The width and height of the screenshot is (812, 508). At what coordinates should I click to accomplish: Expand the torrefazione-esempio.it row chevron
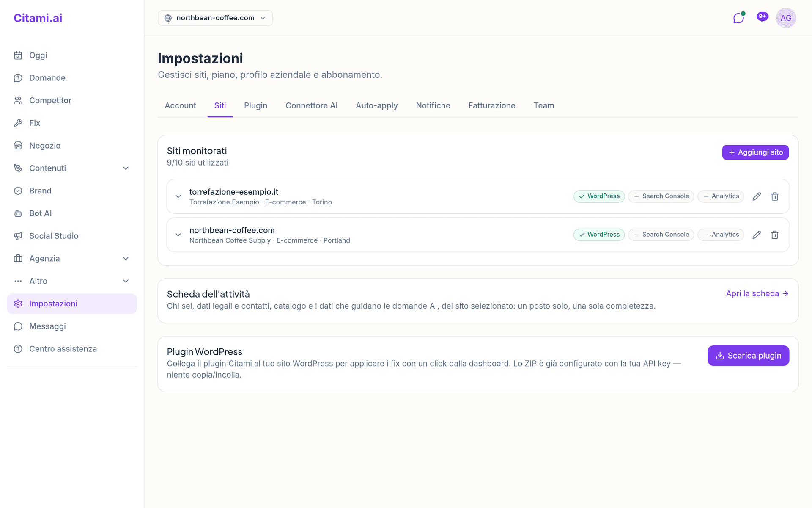pyautogui.click(x=178, y=196)
